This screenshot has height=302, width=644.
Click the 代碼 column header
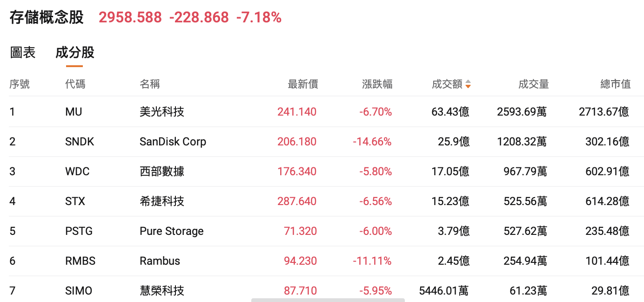tap(75, 84)
